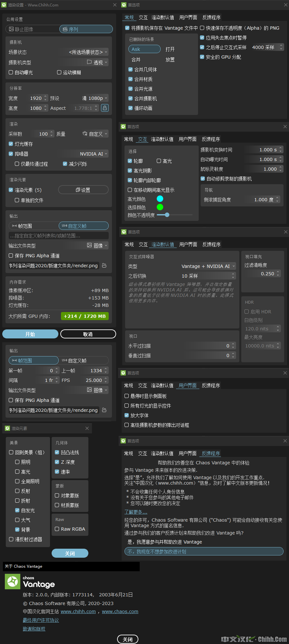
Task: Click folder icon under the custom frame list field
Action: [x=104, y=265]
